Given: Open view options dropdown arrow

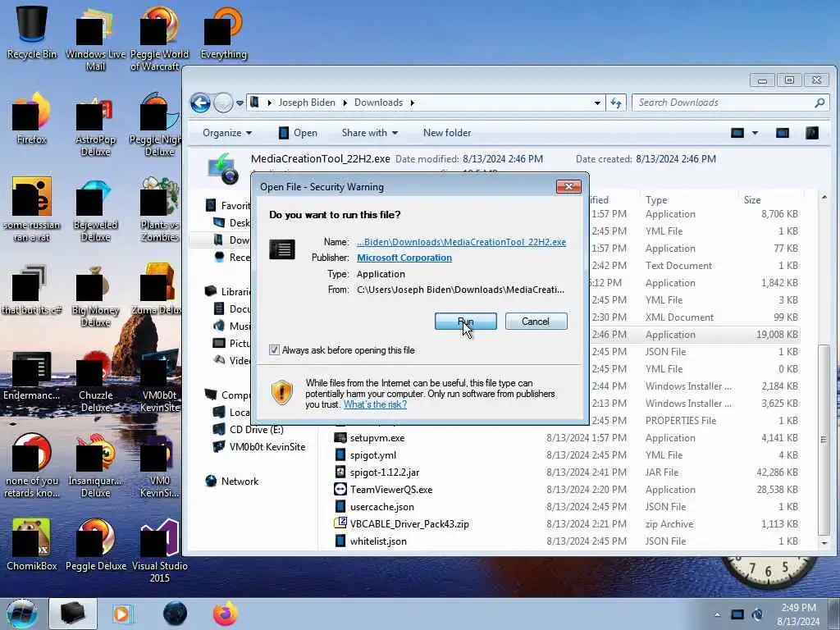Looking at the screenshot, I should pos(755,133).
